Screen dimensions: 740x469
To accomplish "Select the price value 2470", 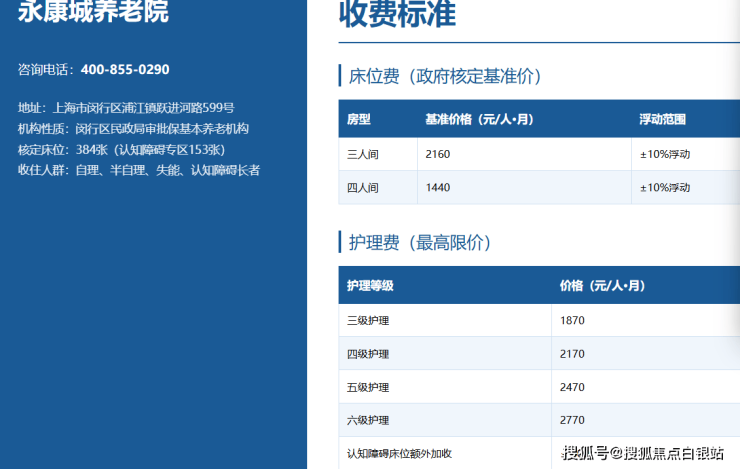I will [572, 387].
